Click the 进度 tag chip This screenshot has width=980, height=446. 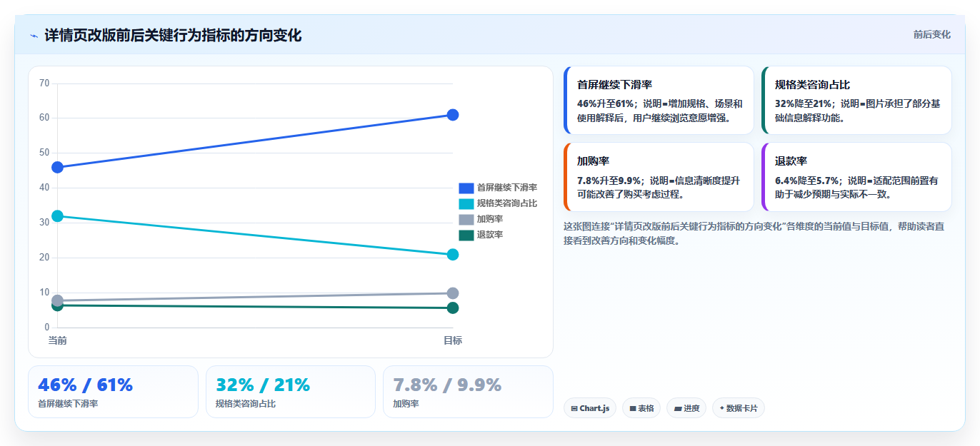point(686,408)
